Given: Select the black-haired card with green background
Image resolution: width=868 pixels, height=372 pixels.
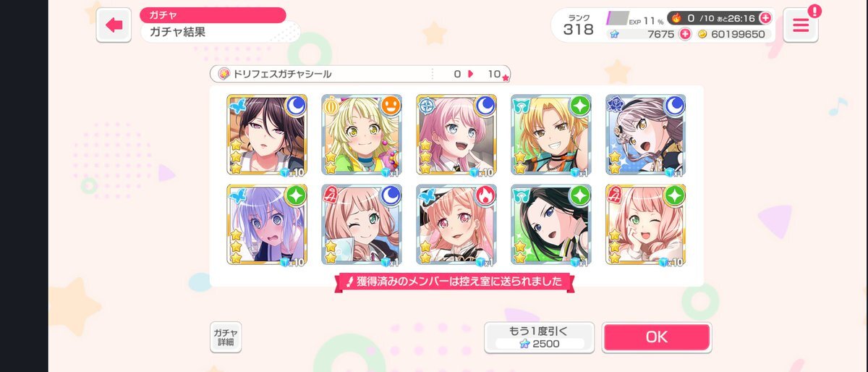Looking at the screenshot, I should 551,224.
